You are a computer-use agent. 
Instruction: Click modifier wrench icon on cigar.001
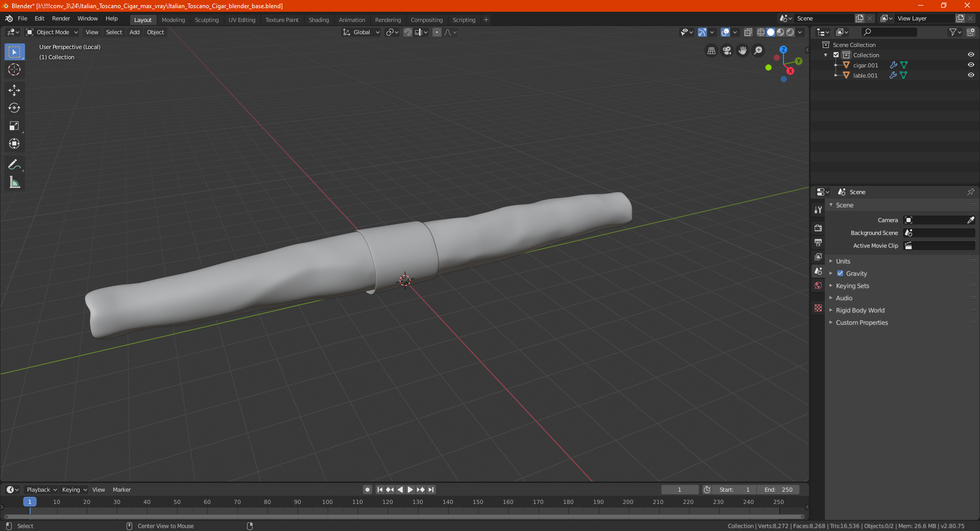click(893, 65)
